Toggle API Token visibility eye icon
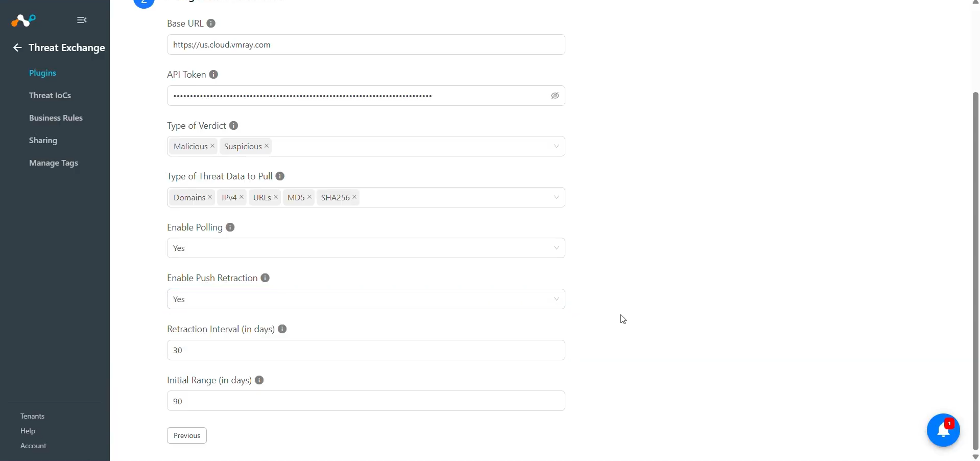Screen dimensions: 980x461 [x=555, y=96]
